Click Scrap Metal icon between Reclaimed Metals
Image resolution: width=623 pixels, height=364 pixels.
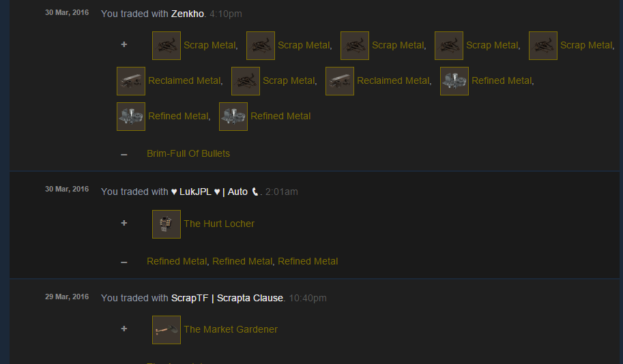click(x=246, y=81)
